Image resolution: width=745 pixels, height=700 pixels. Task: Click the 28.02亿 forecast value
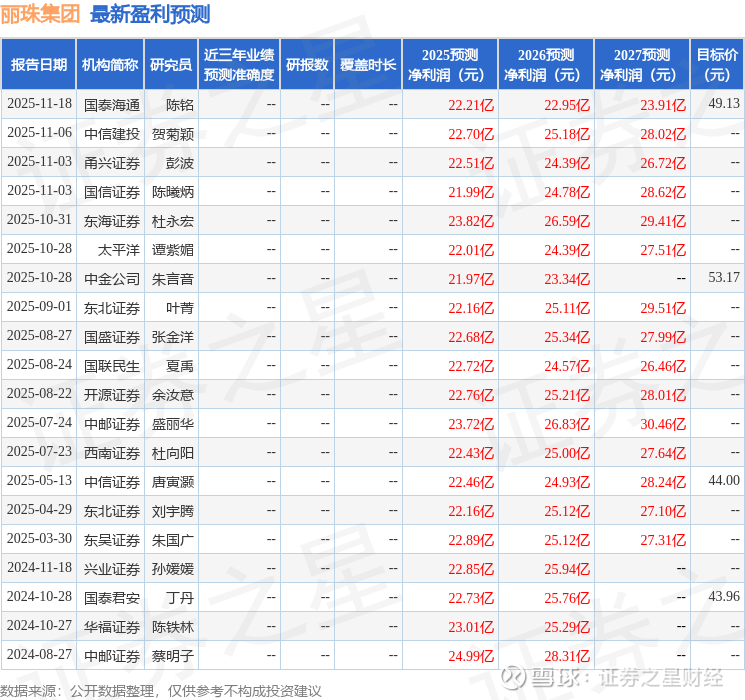(663, 134)
